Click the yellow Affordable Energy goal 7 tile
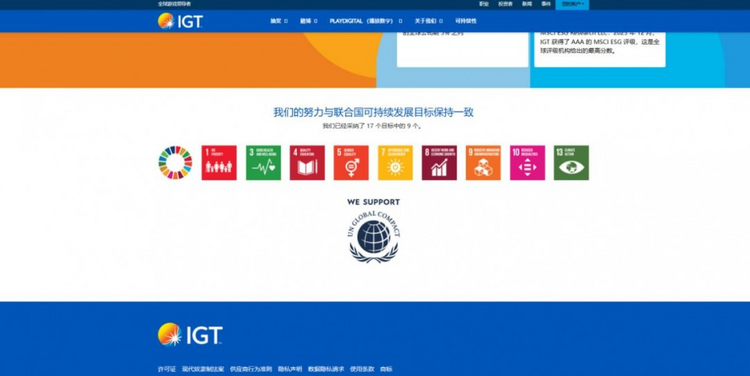 395,163
